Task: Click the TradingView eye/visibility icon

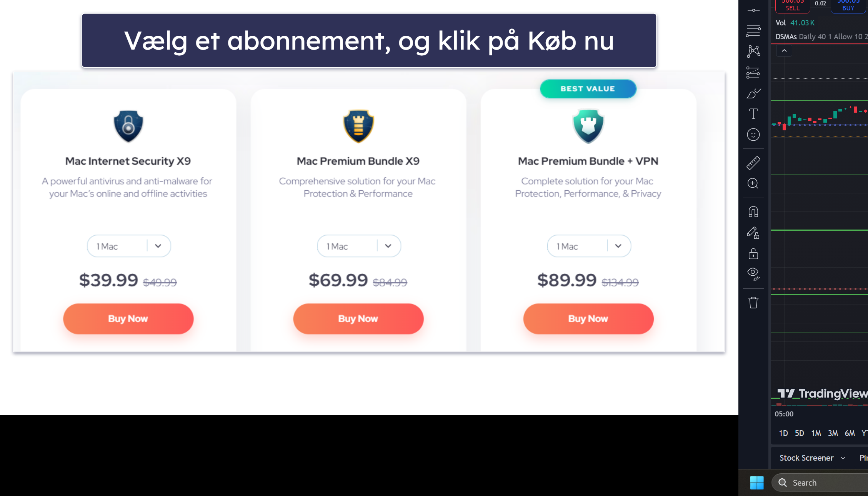Action: click(753, 273)
